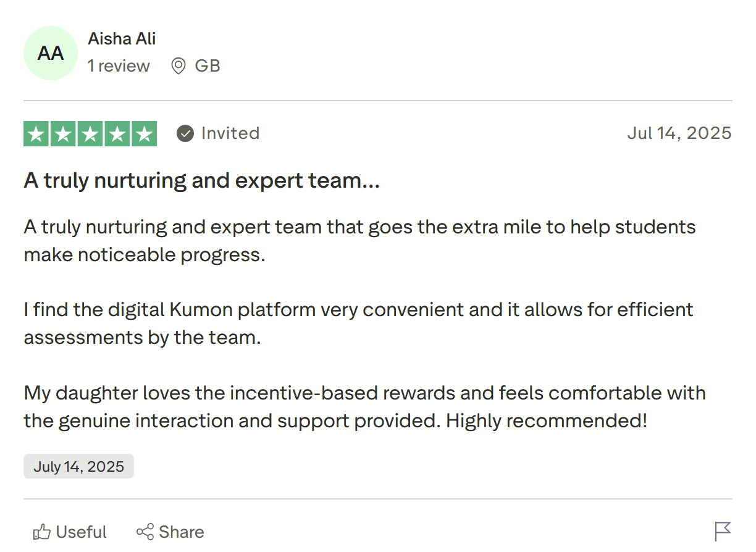Click the AA avatar circle

[x=50, y=53]
